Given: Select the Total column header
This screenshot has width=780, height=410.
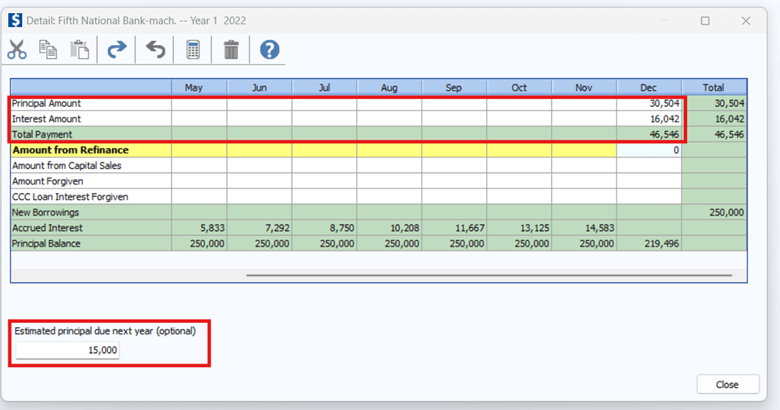Looking at the screenshot, I should click(x=714, y=88).
